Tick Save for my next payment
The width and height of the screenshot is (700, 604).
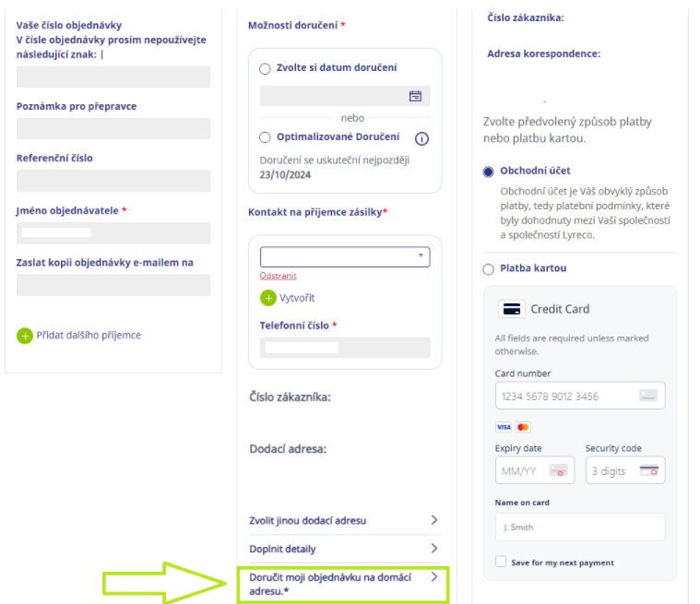pyautogui.click(x=501, y=562)
